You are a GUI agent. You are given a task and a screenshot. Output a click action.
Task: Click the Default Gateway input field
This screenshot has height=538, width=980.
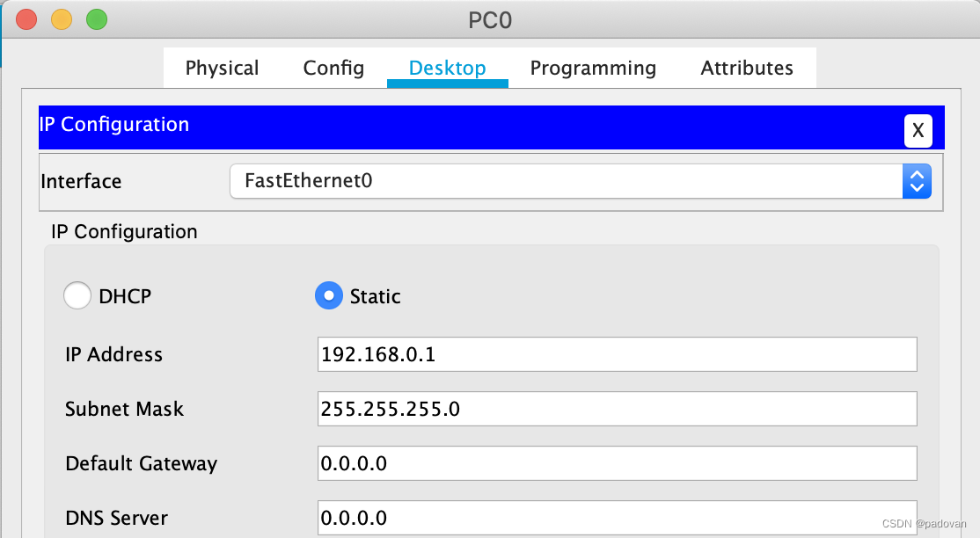click(x=617, y=463)
